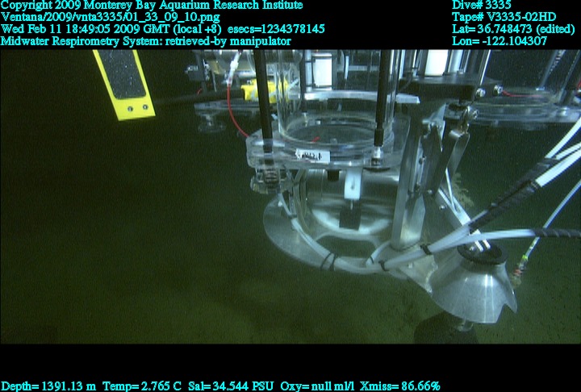Click the "Xmiss= 86.66%" readout
The width and height of the screenshot is (581, 392).
[x=399, y=386]
